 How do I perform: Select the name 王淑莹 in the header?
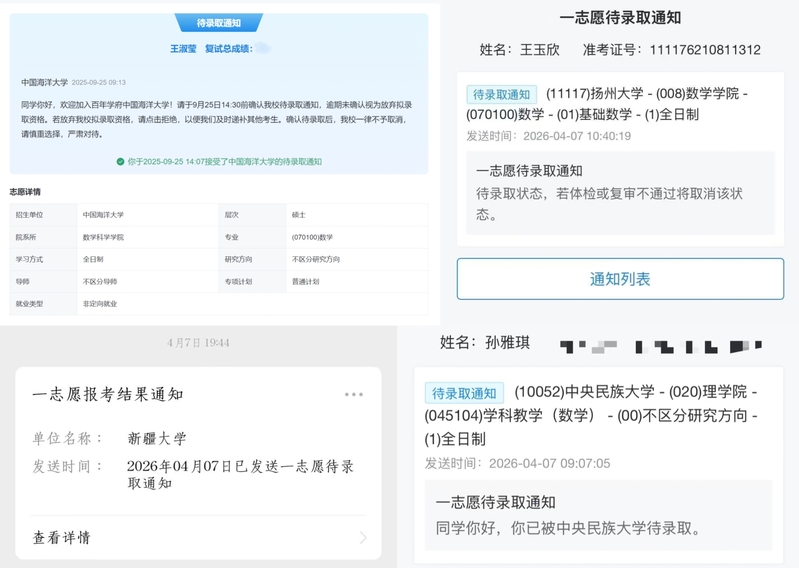pyautogui.click(x=183, y=48)
